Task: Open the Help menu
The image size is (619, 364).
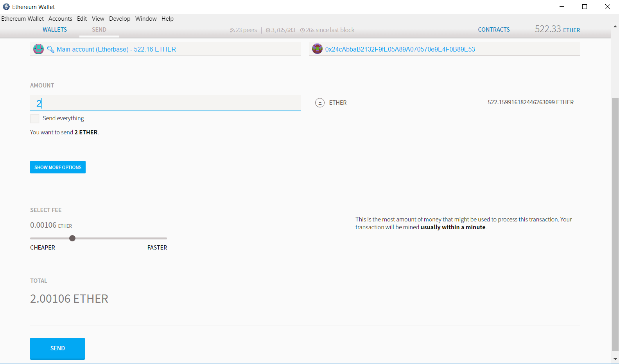Action: (x=167, y=19)
